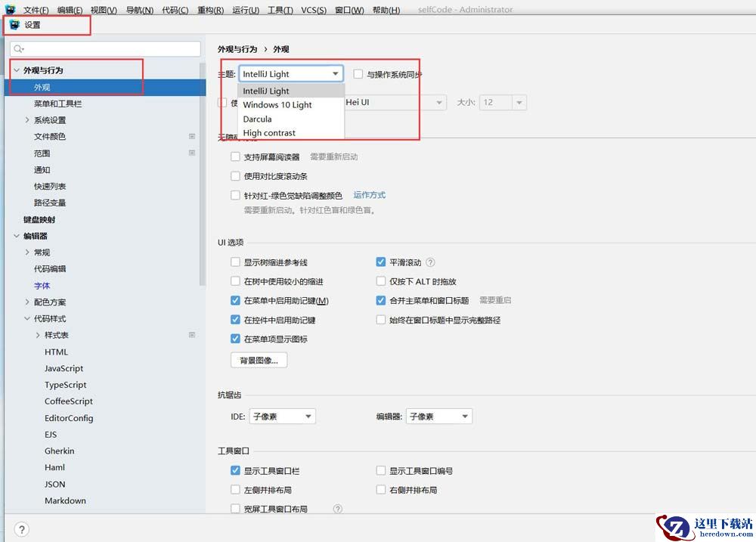The image size is (756, 542).
Task: Expand the 配色方案 tree node
Action: coord(27,302)
